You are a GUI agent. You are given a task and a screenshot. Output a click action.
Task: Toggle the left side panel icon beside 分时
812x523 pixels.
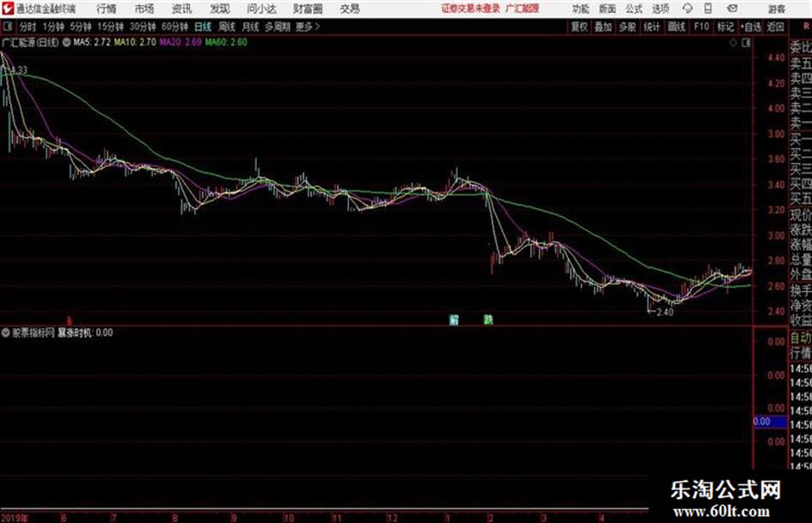tap(7, 27)
